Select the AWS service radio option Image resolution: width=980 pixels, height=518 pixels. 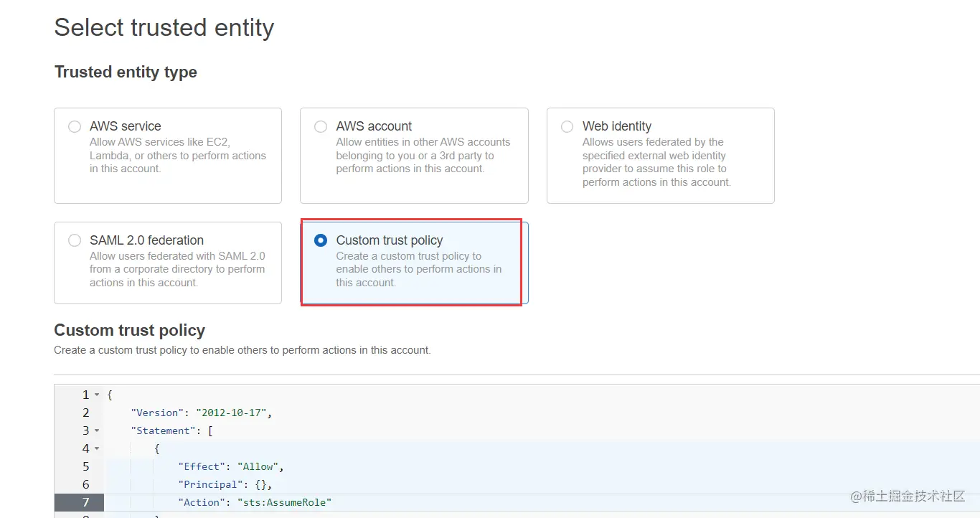75,126
